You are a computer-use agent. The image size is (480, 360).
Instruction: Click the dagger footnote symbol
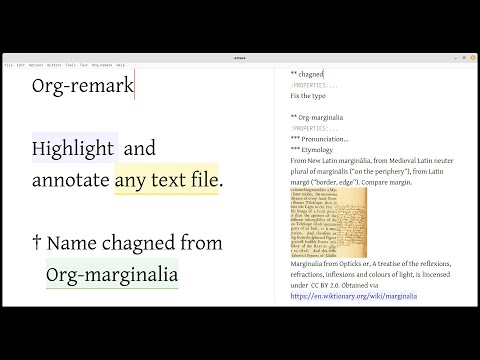(x=37, y=242)
